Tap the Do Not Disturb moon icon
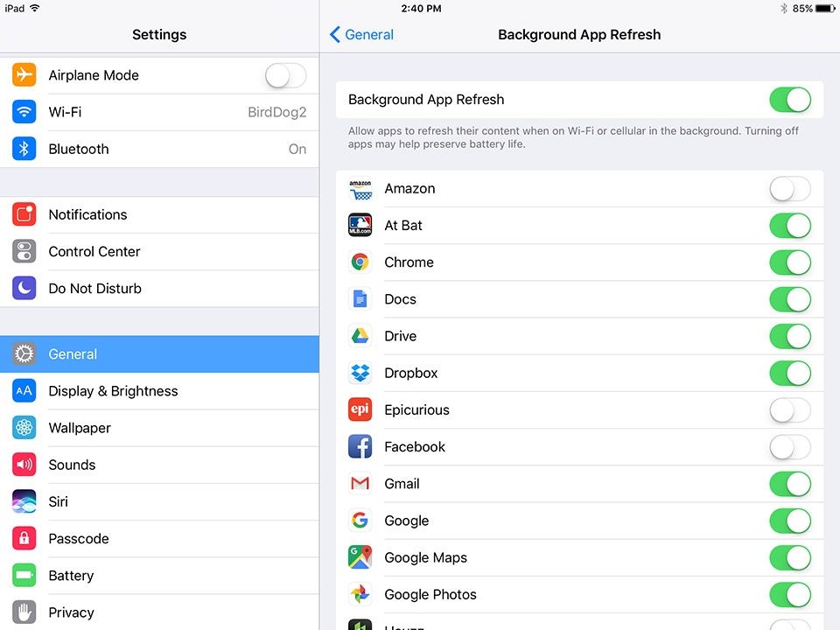Viewport: 840px width, 630px height. (24, 288)
